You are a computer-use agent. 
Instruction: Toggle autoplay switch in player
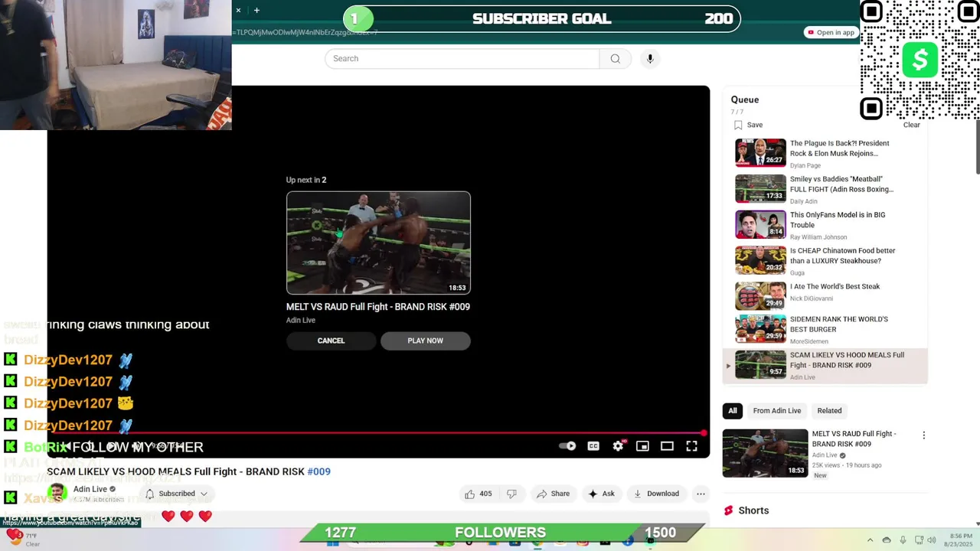click(x=567, y=446)
